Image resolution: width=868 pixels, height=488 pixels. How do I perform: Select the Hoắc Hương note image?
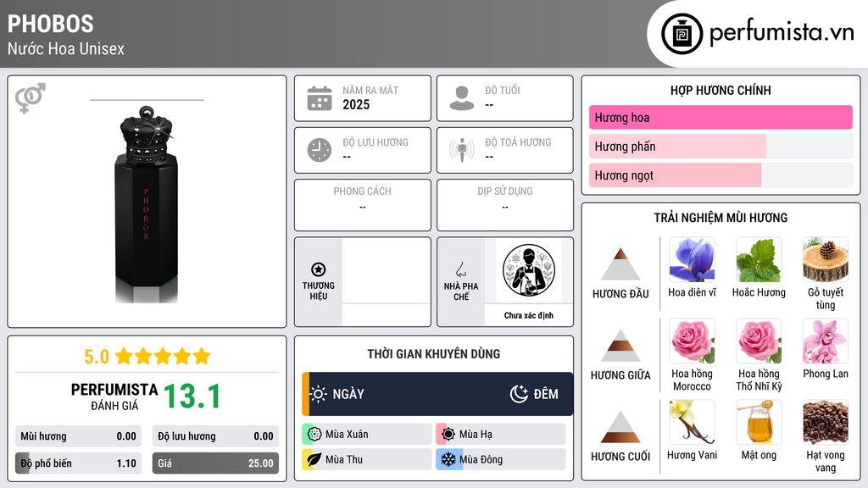[759, 260]
